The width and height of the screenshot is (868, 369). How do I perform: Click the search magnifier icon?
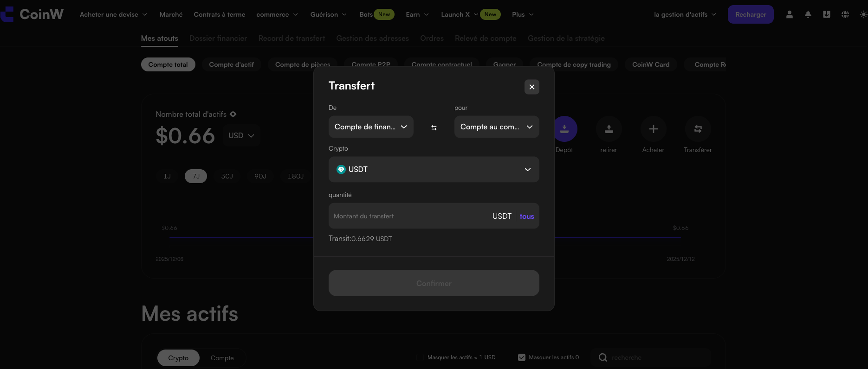pyautogui.click(x=603, y=357)
